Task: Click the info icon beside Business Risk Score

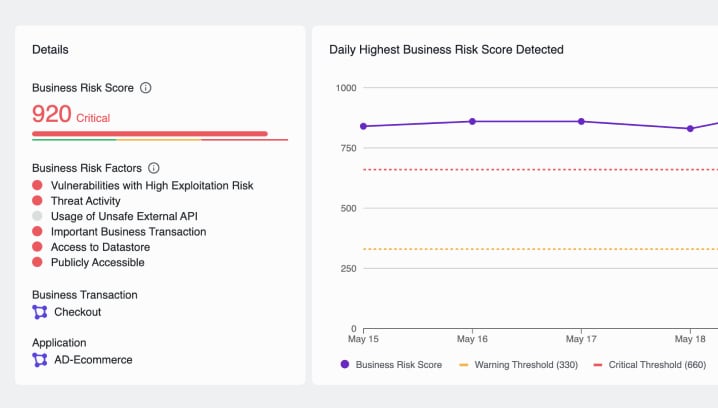Action: [146, 88]
